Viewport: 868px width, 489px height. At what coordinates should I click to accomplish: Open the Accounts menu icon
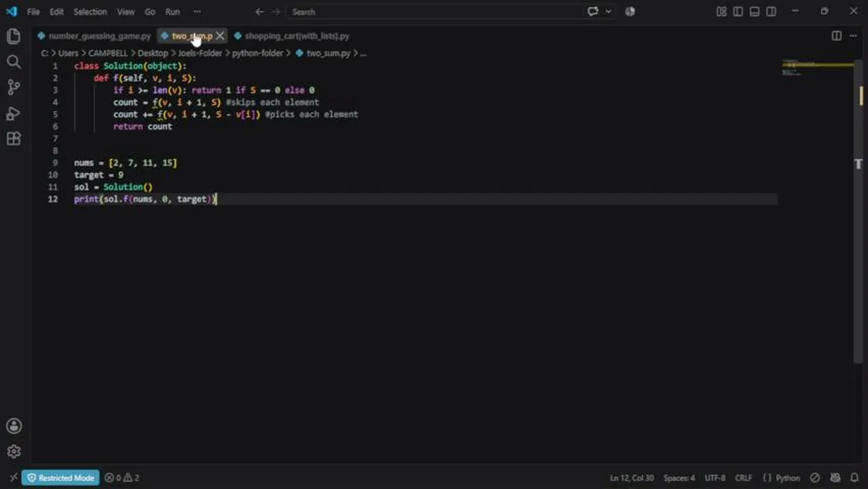14,426
